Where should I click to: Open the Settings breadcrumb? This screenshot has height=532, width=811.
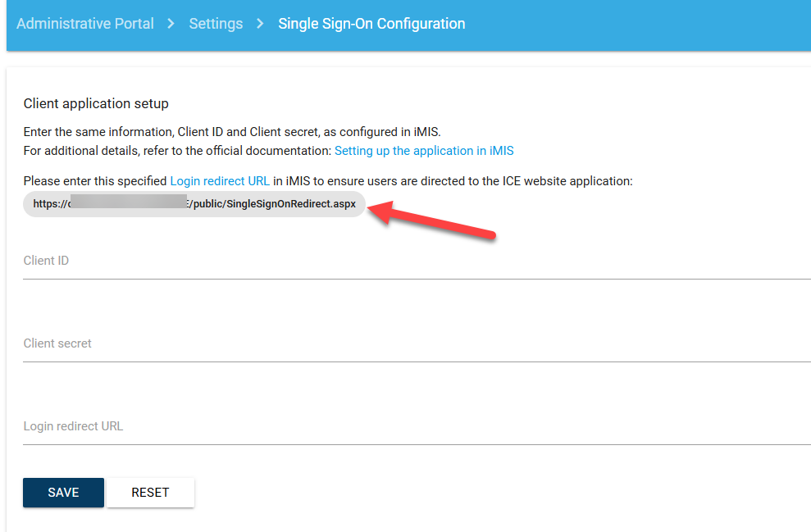(216, 24)
